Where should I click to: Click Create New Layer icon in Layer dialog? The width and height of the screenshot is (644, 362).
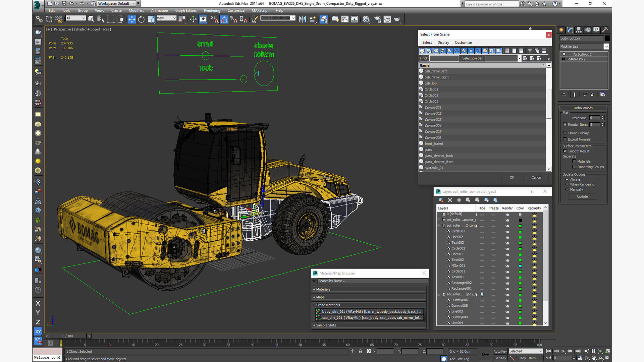(x=441, y=200)
